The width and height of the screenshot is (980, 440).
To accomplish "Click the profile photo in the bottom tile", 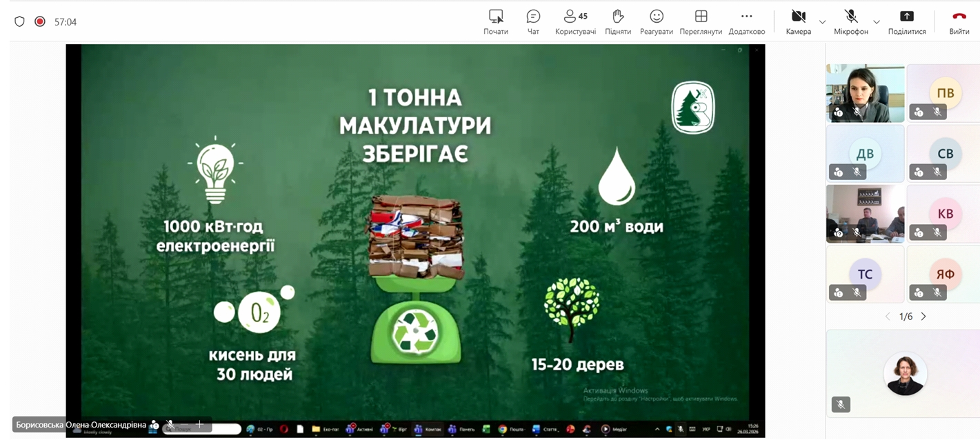I will [x=905, y=374].
